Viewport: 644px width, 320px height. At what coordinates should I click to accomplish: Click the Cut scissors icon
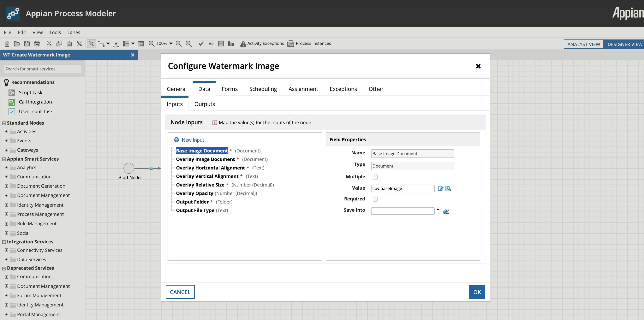49,44
